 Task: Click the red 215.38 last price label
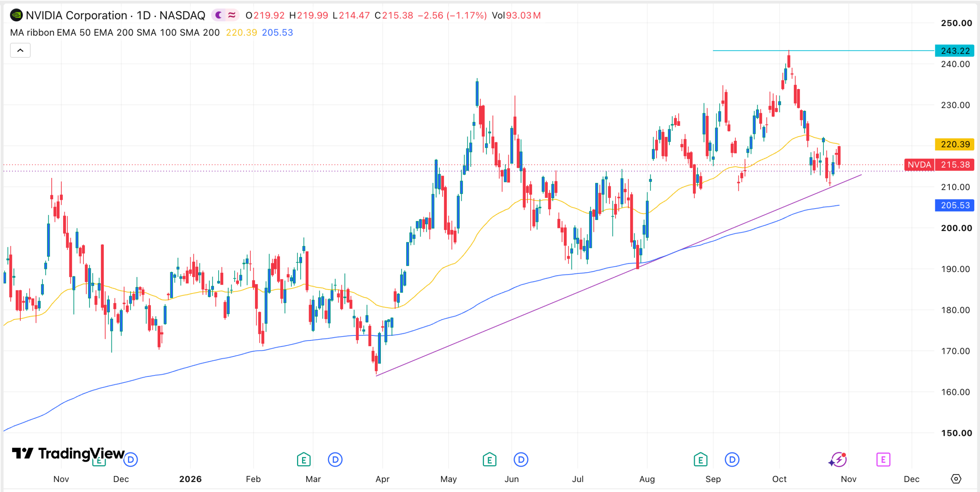click(955, 165)
